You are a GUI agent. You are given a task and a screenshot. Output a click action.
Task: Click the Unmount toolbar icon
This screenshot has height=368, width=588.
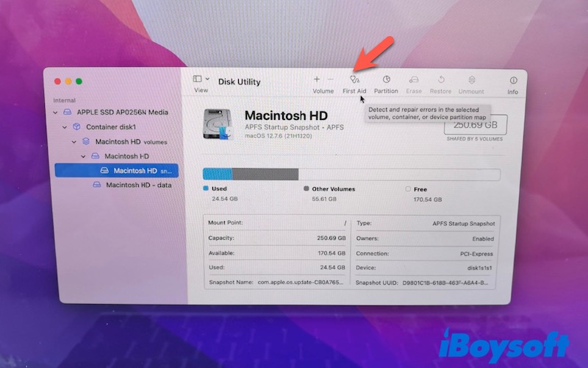pyautogui.click(x=472, y=80)
